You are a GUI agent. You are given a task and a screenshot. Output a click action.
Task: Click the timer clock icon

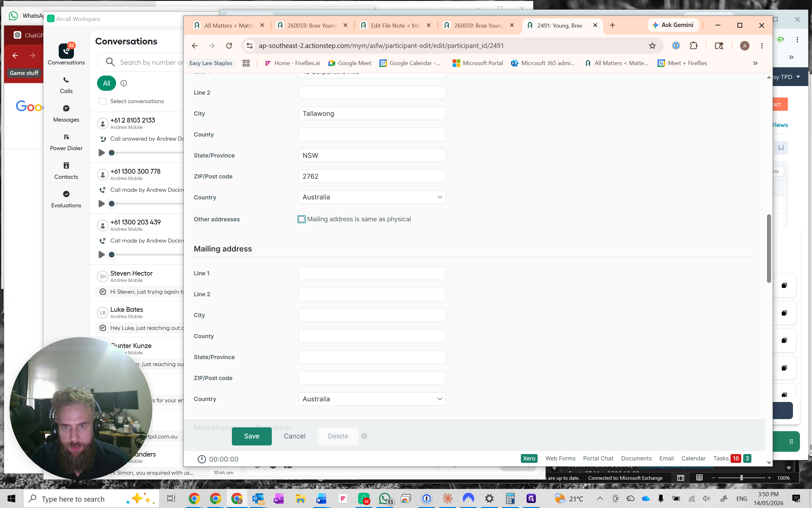click(201, 459)
